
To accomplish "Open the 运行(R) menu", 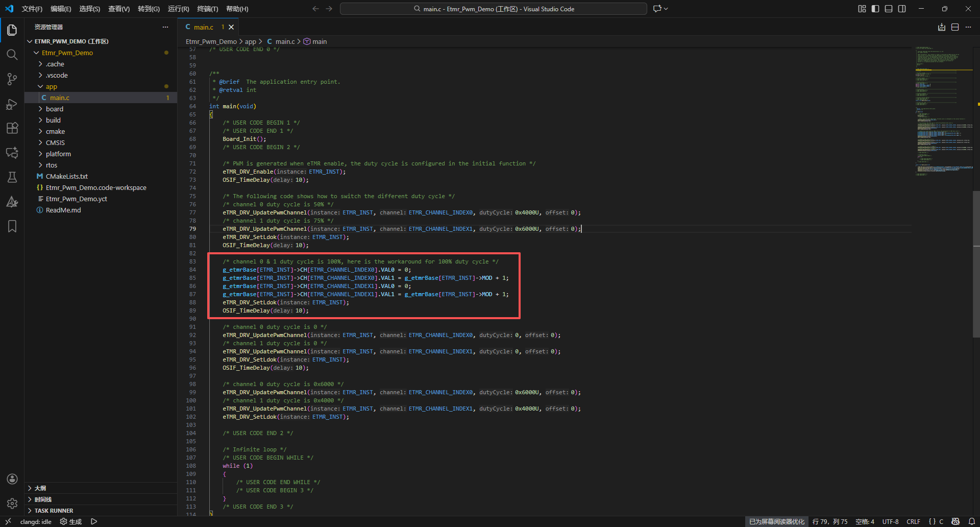I will coord(178,9).
